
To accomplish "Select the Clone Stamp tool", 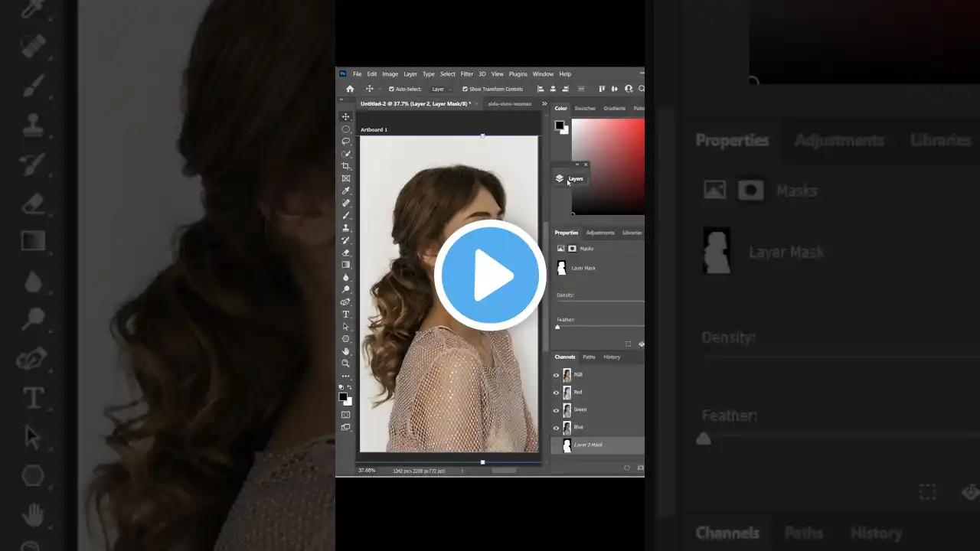I will pos(346,228).
